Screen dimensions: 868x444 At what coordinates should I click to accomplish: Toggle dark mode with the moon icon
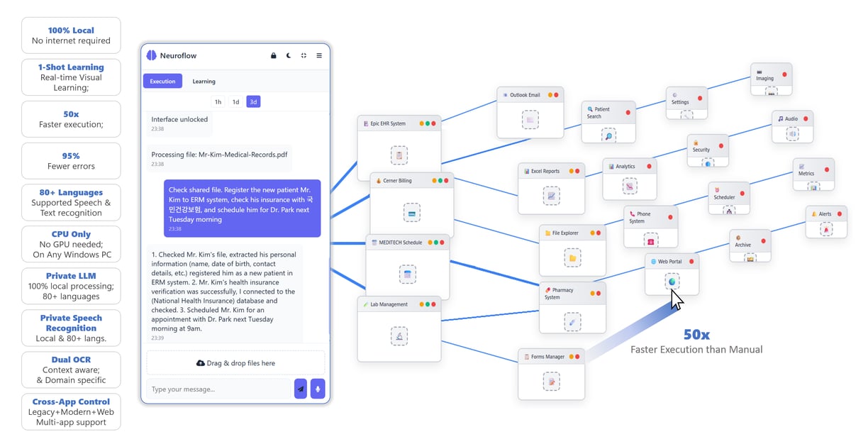click(289, 55)
